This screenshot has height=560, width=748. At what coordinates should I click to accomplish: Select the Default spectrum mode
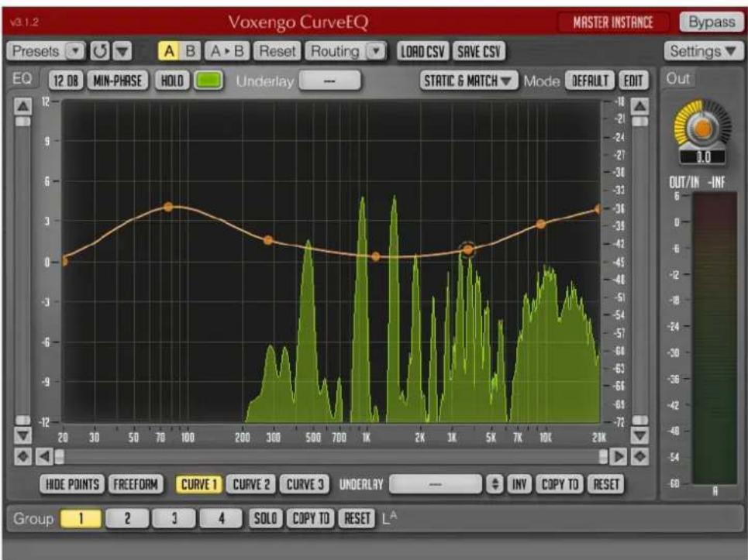pos(590,81)
